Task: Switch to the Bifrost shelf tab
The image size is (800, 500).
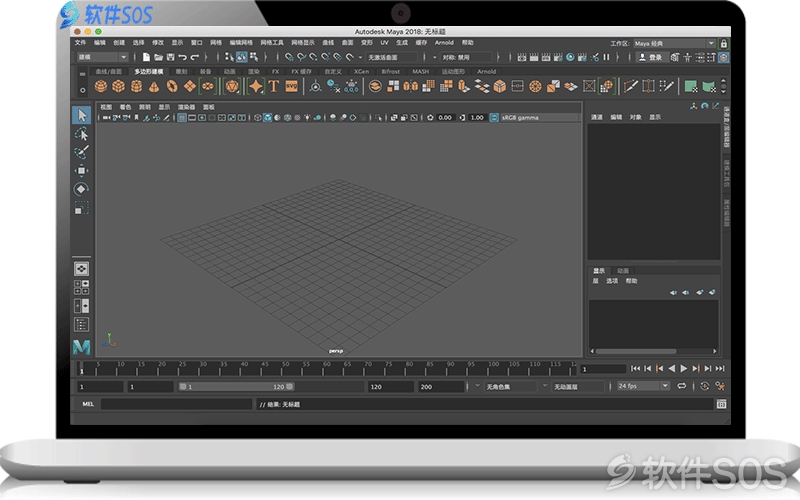Action: click(390, 71)
